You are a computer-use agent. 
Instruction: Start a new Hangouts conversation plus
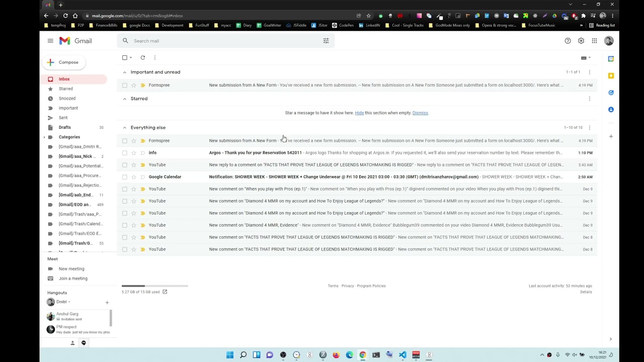(x=107, y=303)
